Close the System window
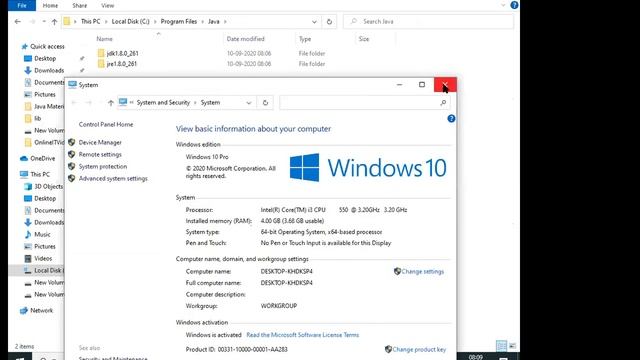640x360 pixels. click(x=445, y=85)
